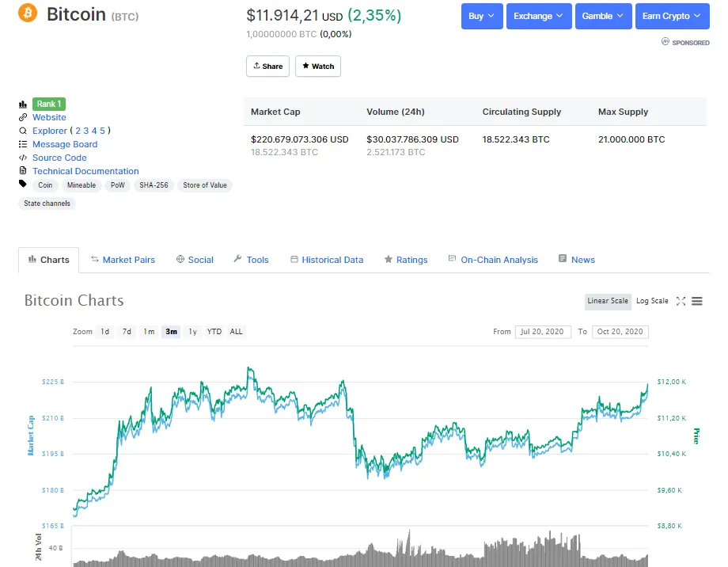Select the Coin tag

point(45,185)
